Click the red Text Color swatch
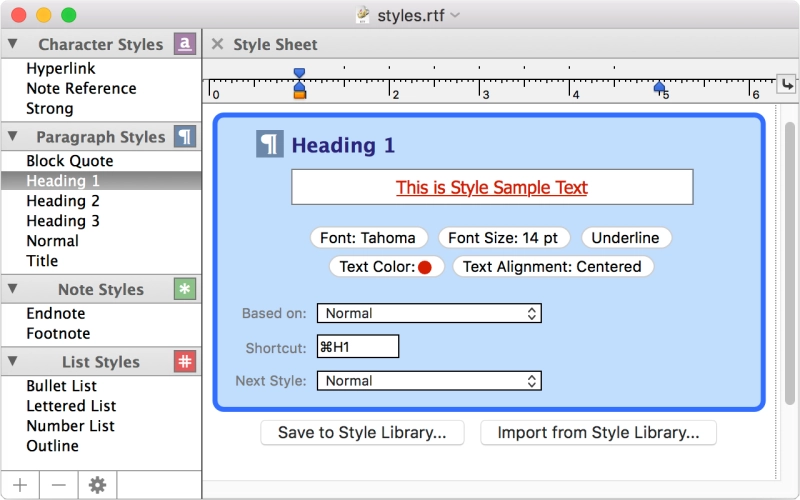Viewport: 800px width, 500px height. [x=425, y=267]
